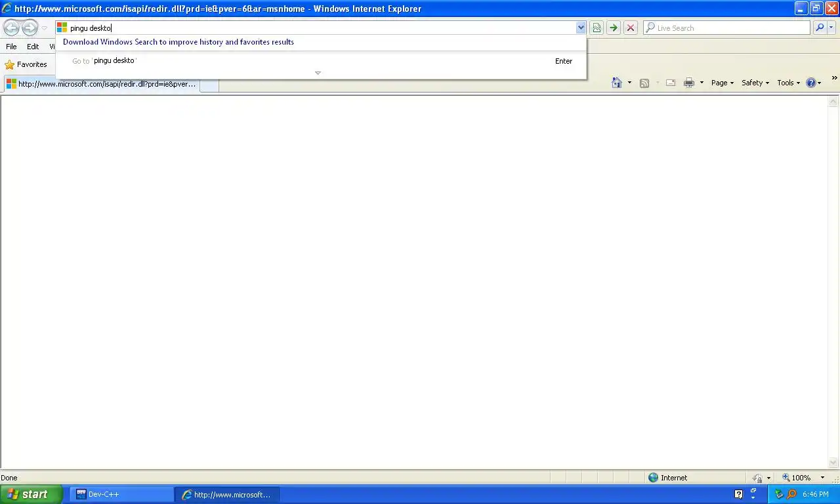Click the 'Done' status bar text
840x504 pixels.
click(x=9, y=478)
